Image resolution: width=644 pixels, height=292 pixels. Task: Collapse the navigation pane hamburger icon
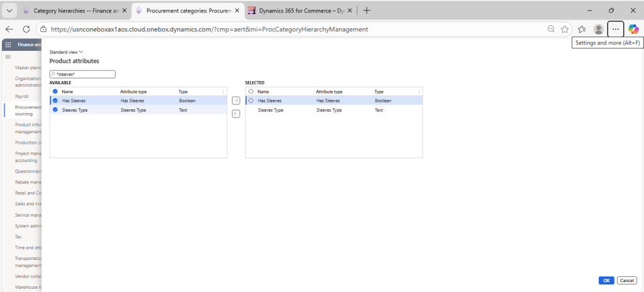click(8, 57)
